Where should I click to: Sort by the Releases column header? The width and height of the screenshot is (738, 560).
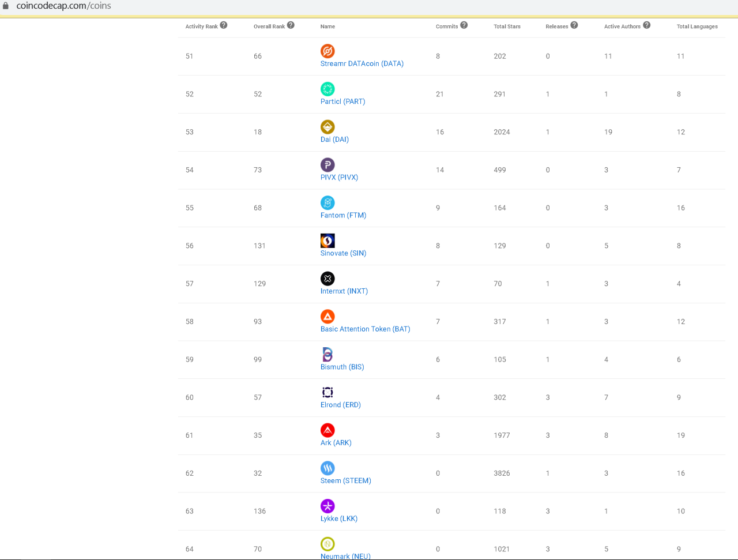click(557, 27)
